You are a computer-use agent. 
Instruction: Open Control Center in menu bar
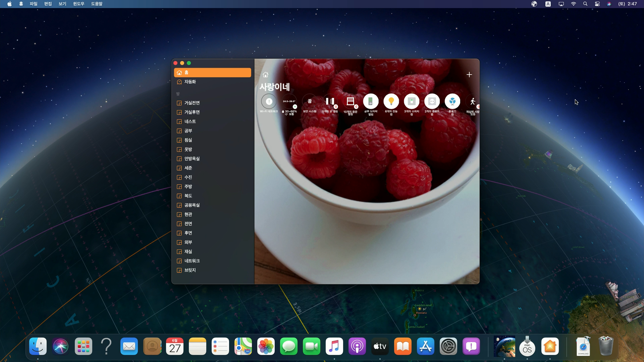(597, 4)
